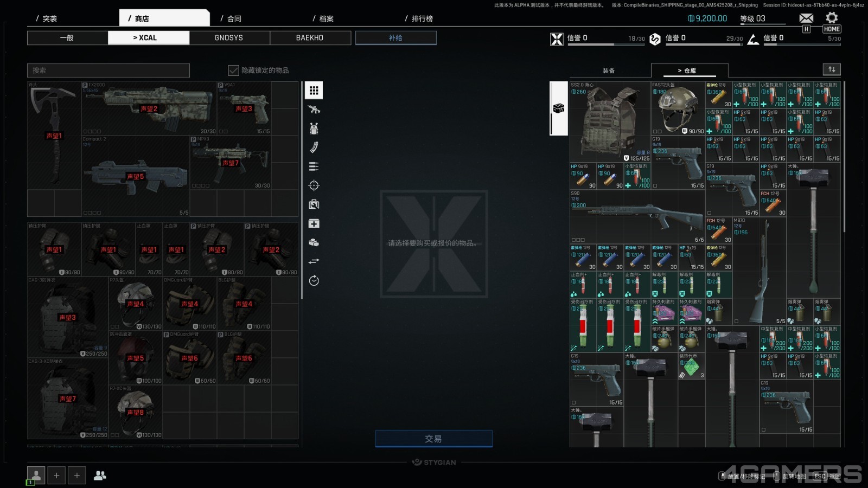The width and height of the screenshot is (868, 488).
Task: Select the ammunition bullets filter icon
Action: (x=314, y=166)
